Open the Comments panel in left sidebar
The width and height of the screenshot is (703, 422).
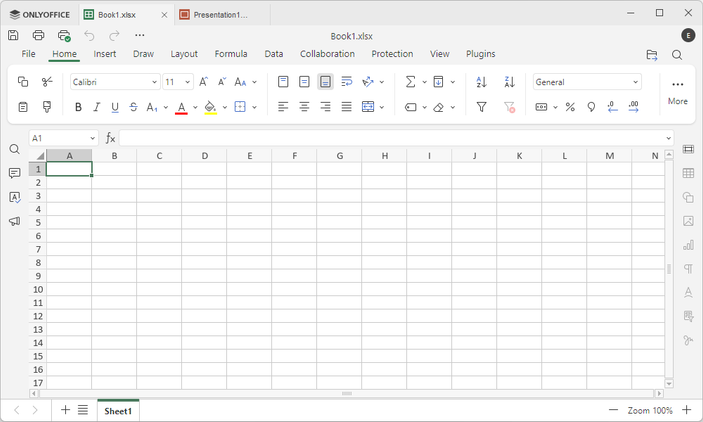click(x=14, y=173)
